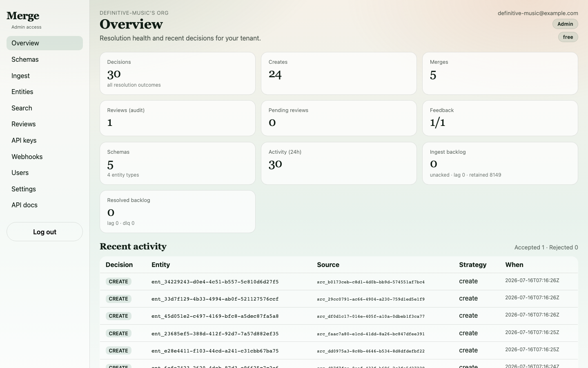Click the Log out button
Image resolution: width=588 pixels, height=368 pixels.
point(45,232)
